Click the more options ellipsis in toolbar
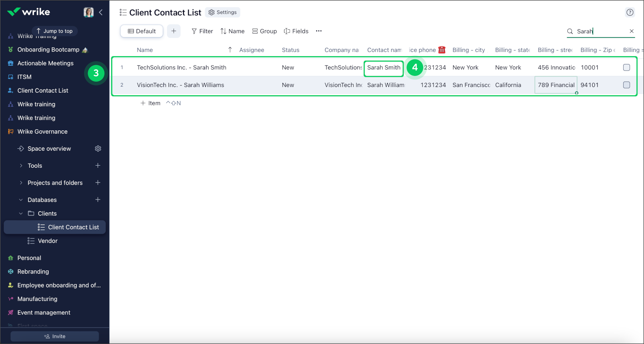644x344 pixels. tap(319, 31)
